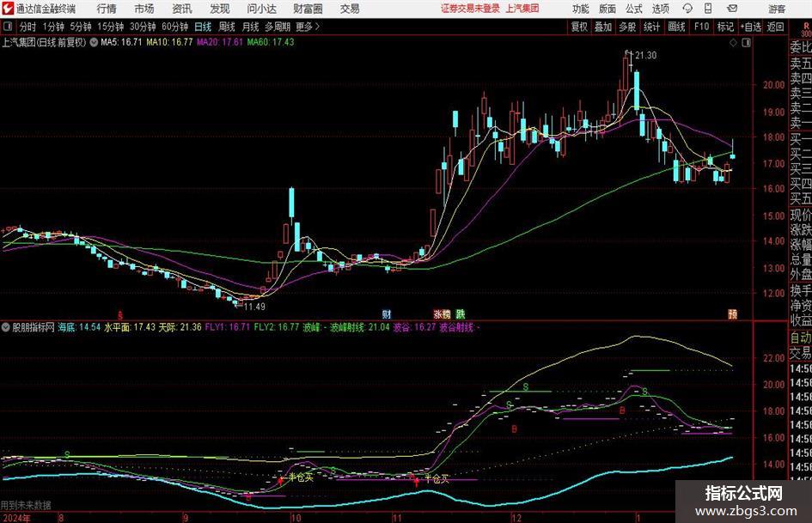Expand the 股朋指标网 indicator dropdown arrow
The height and width of the screenshot is (523, 812).
point(6,327)
